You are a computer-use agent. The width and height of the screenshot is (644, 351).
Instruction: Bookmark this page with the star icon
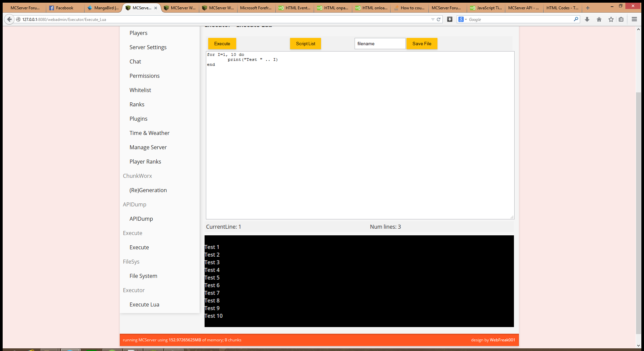[x=611, y=19]
